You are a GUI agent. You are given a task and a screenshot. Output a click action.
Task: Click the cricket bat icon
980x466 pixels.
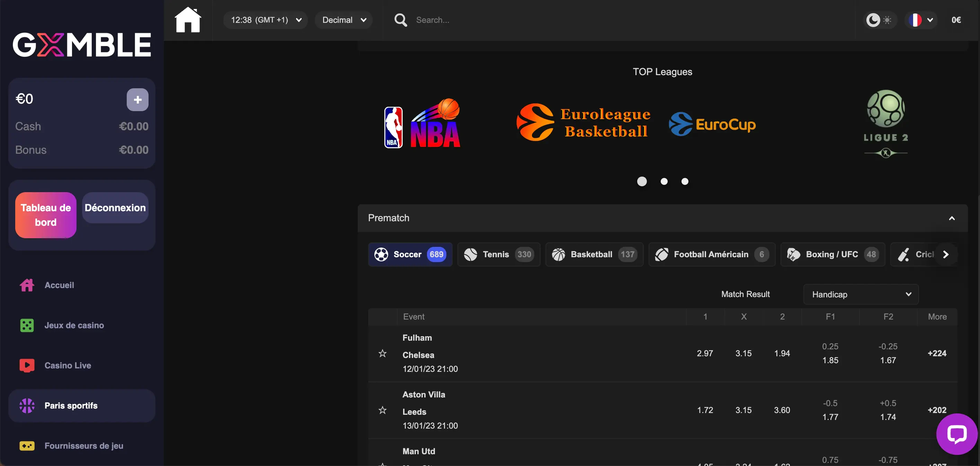pyautogui.click(x=903, y=254)
